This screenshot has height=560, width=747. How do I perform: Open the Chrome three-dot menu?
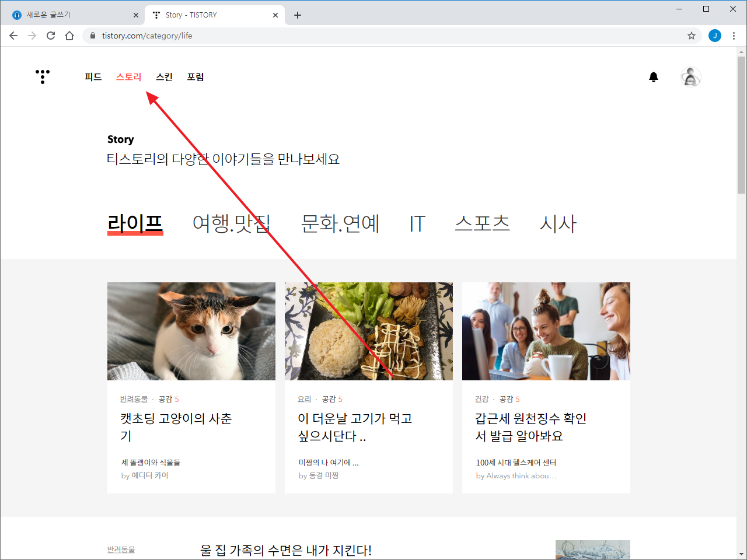tap(734, 36)
